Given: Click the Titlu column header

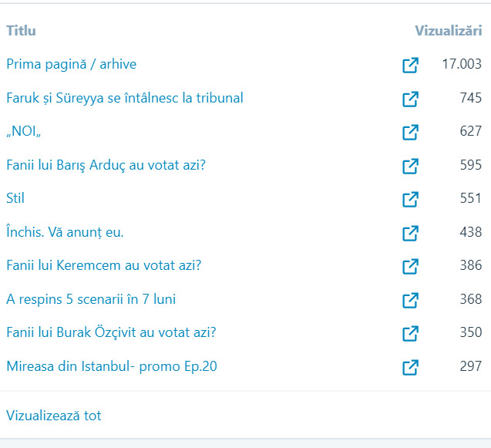Looking at the screenshot, I should [x=21, y=32].
